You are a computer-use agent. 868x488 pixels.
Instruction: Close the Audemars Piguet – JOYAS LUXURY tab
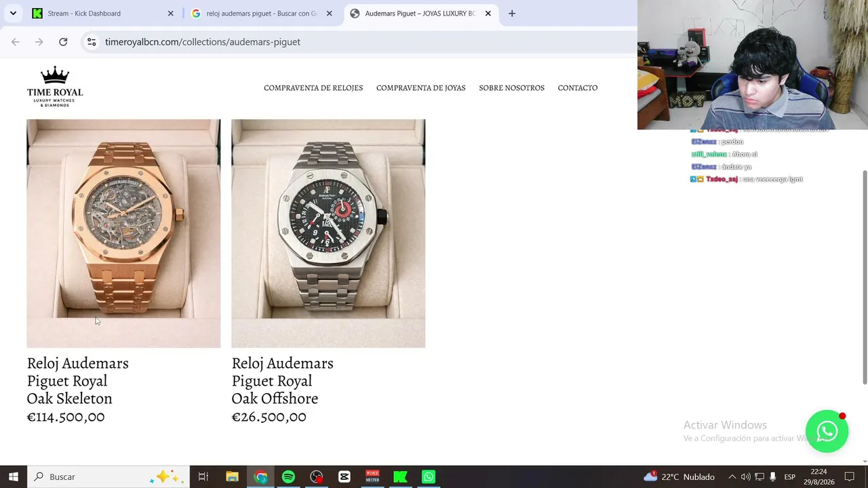pos(488,14)
